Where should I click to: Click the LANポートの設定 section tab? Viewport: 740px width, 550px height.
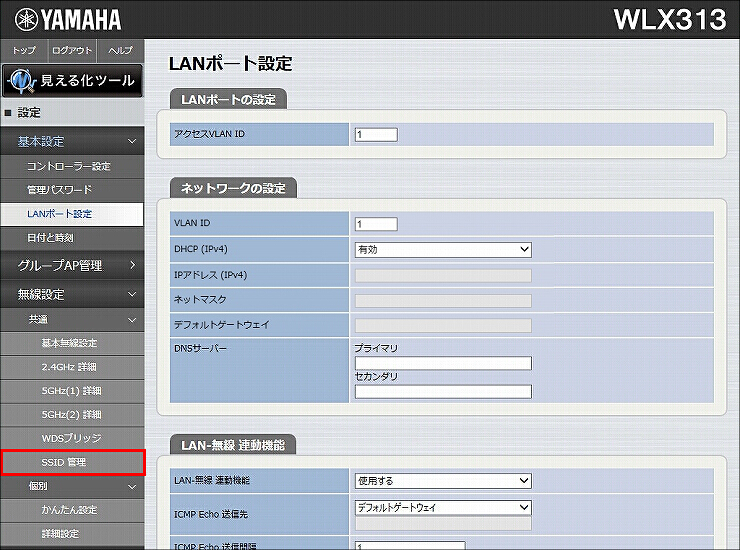click(228, 99)
